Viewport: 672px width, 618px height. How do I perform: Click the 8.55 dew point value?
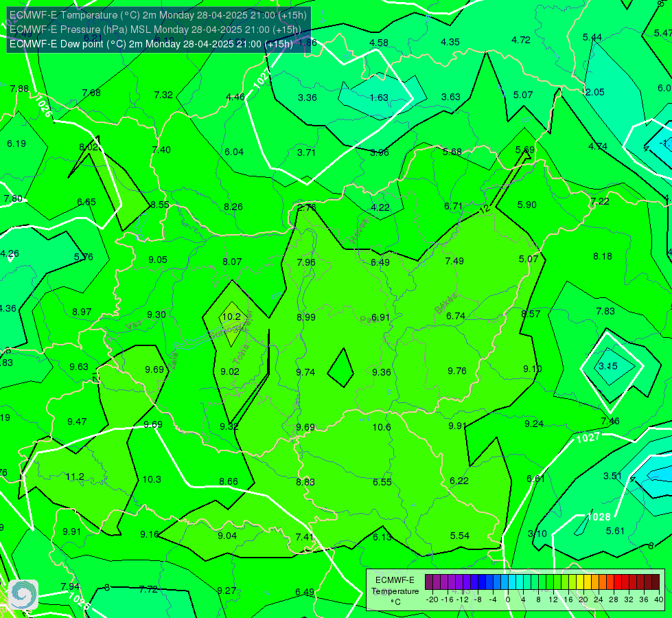click(160, 205)
